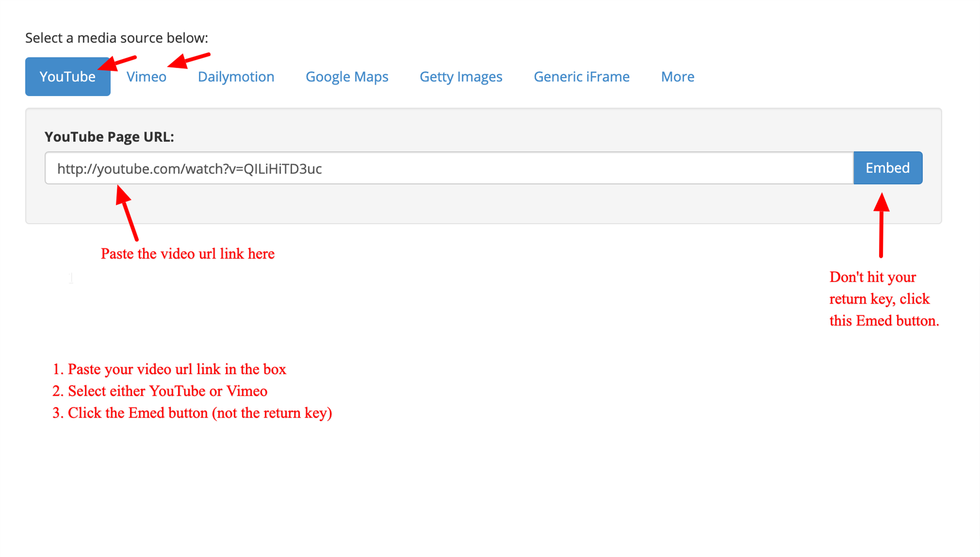The width and height of the screenshot is (980, 557).
Task: Choose the Google Maps tab
Action: point(346,77)
